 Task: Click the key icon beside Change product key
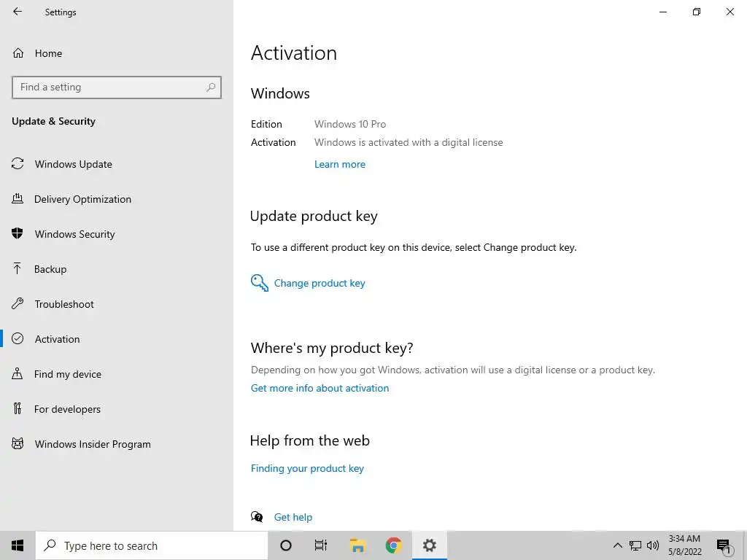pos(260,283)
